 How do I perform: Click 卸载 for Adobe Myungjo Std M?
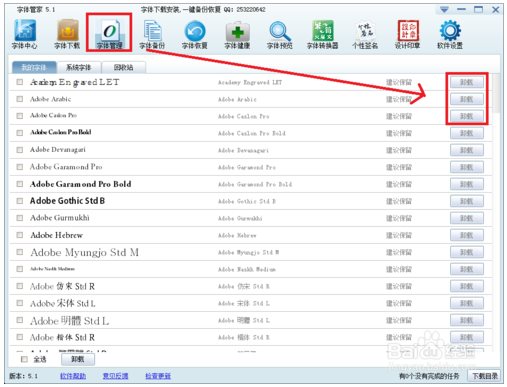(467, 252)
